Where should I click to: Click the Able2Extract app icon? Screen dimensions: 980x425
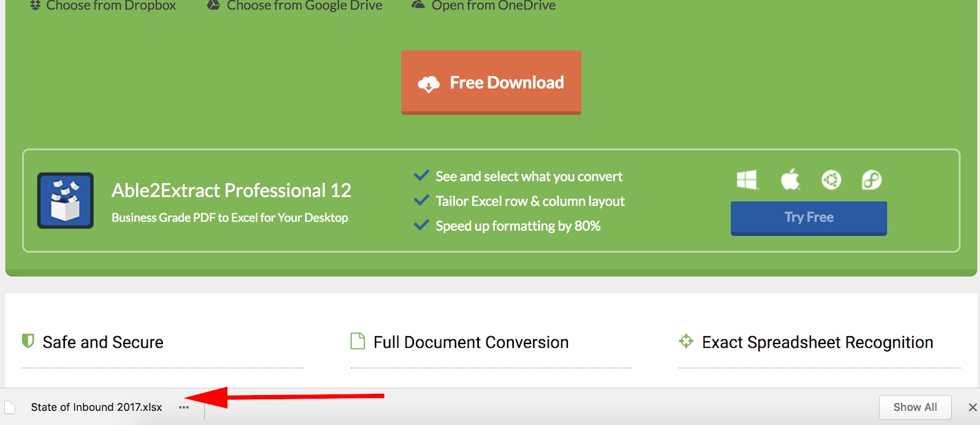pyautogui.click(x=66, y=200)
